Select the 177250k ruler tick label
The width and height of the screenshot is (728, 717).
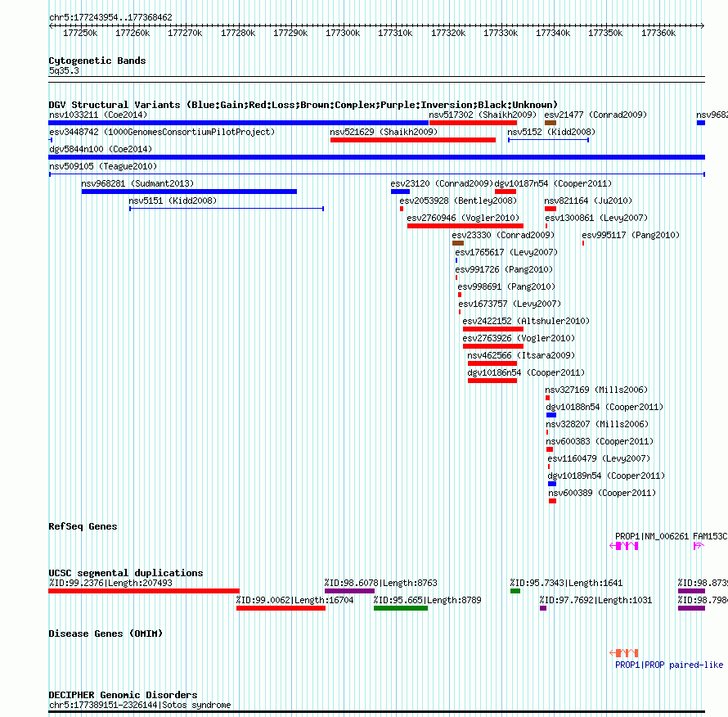[x=80, y=33]
